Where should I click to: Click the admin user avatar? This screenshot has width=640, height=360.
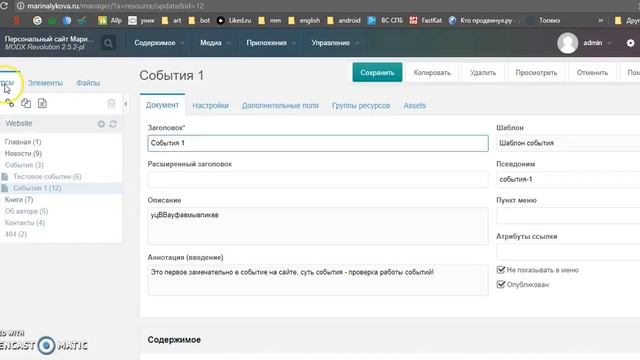point(567,43)
